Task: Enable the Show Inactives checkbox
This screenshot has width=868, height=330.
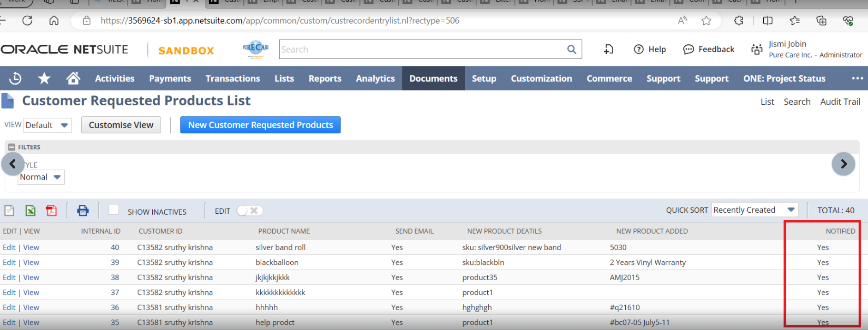Action: pyautogui.click(x=114, y=210)
